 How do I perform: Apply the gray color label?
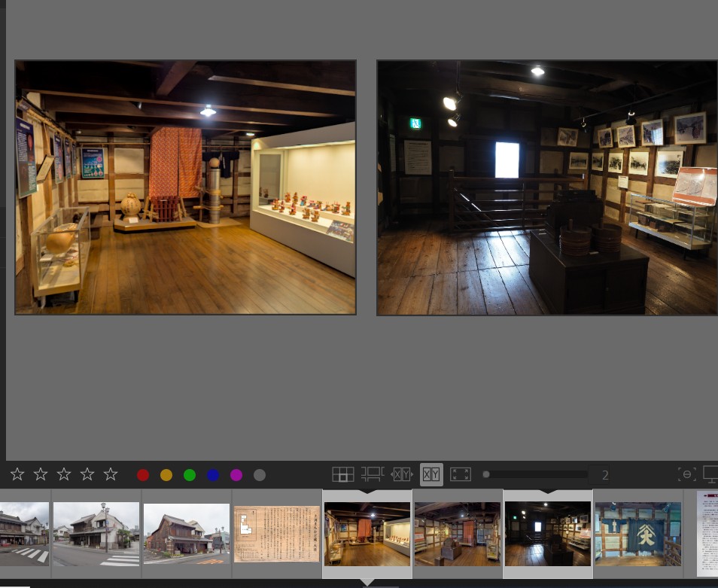tap(260, 475)
